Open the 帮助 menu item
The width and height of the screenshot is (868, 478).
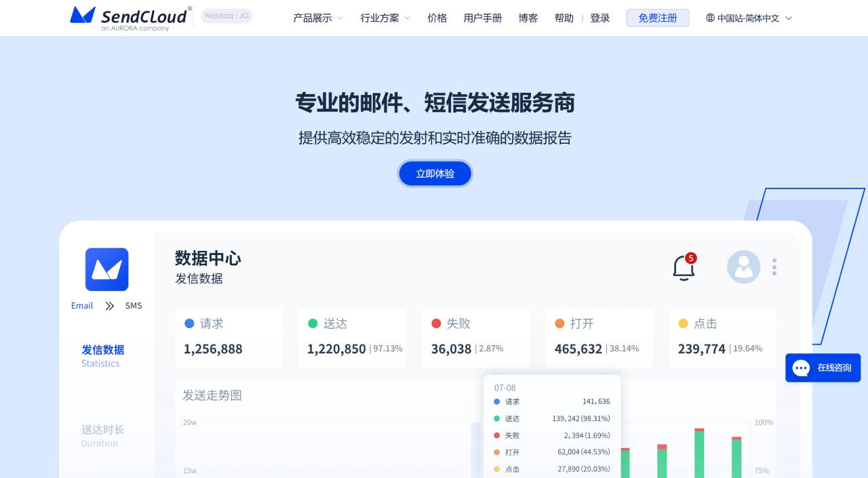pos(564,18)
